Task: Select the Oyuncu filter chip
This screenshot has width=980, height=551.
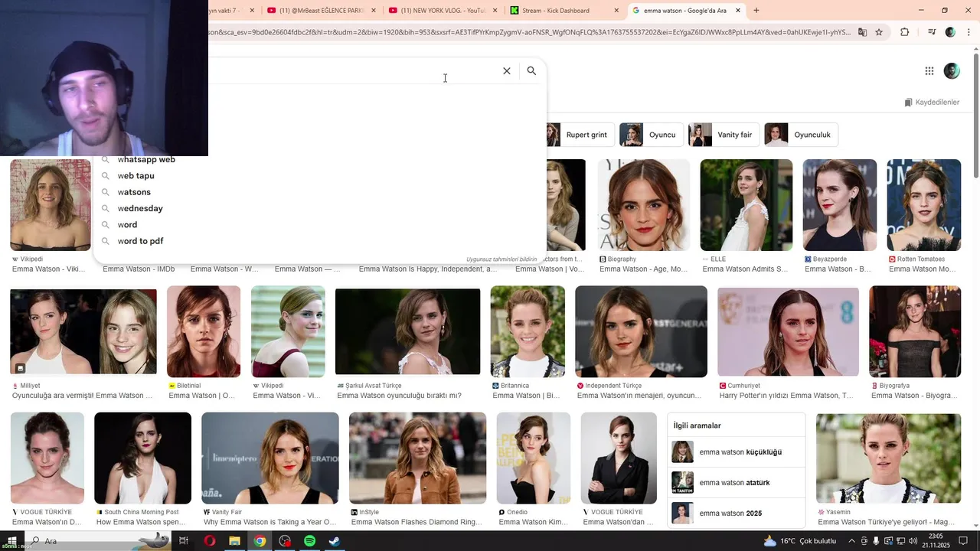Action: pyautogui.click(x=651, y=135)
